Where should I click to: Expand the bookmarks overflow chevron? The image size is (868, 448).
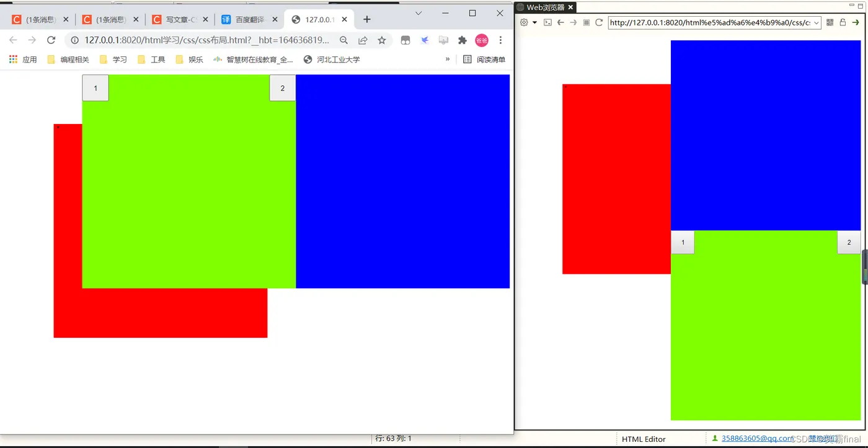pos(448,59)
